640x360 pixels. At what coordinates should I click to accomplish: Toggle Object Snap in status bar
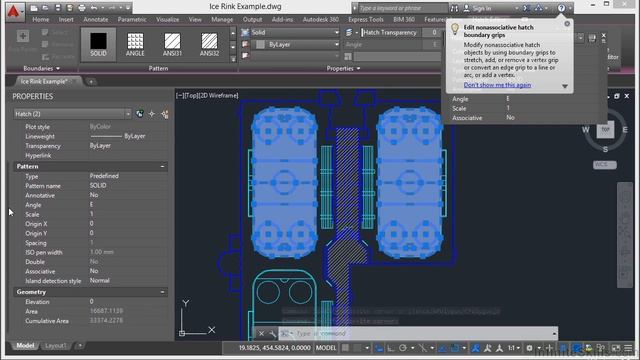point(454,348)
